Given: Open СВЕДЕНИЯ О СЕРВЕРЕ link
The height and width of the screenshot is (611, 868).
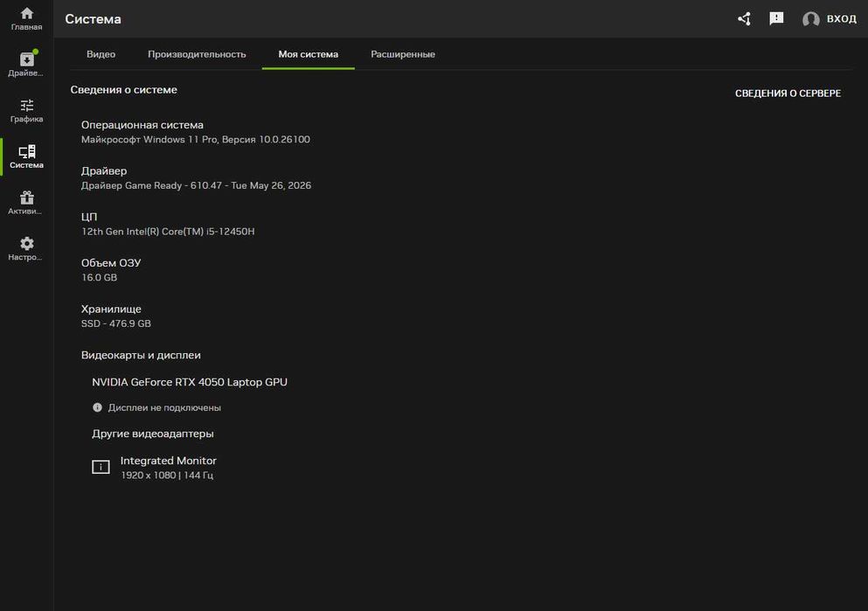Looking at the screenshot, I should point(788,94).
